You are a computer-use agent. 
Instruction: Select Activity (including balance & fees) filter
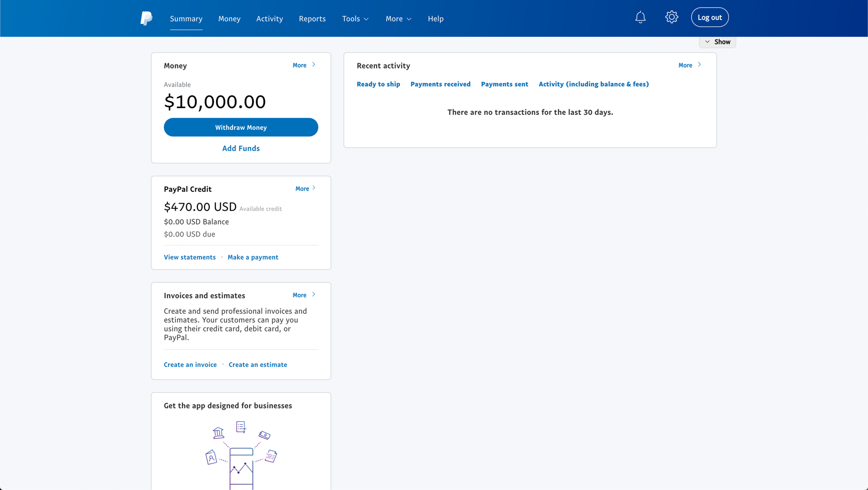tap(594, 84)
